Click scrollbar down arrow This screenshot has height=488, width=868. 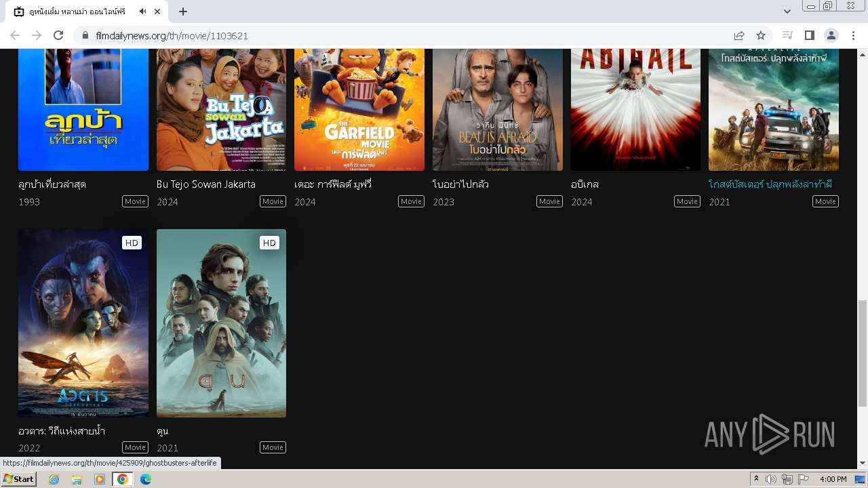[862, 464]
